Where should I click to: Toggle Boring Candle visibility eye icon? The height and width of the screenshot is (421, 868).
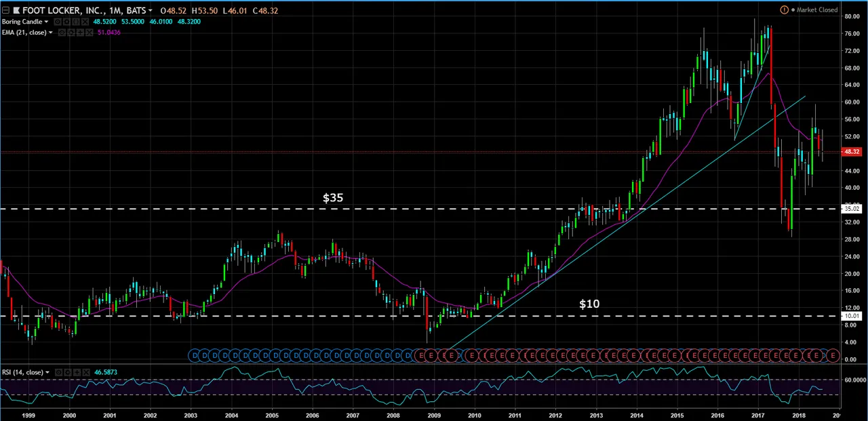[58, 22]
